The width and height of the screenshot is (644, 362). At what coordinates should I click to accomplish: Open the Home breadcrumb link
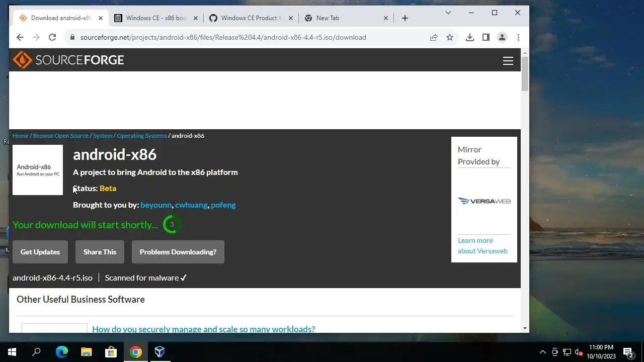[21, 136]
